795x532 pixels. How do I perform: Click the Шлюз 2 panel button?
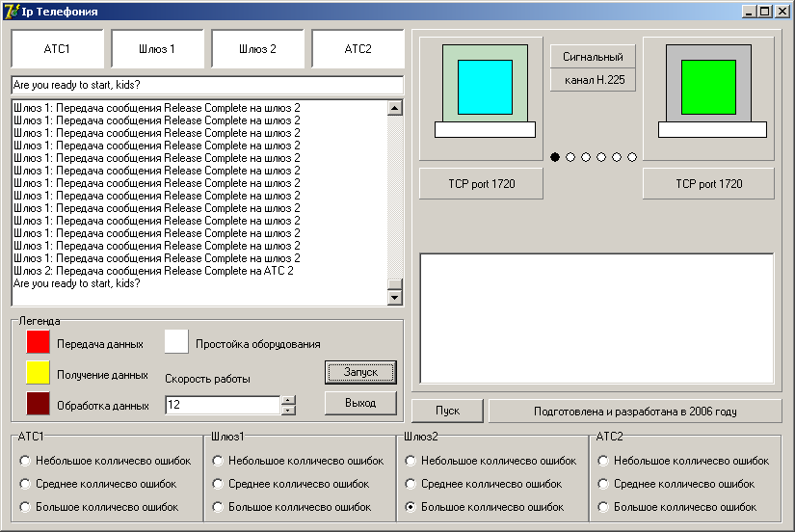[257, 49]
